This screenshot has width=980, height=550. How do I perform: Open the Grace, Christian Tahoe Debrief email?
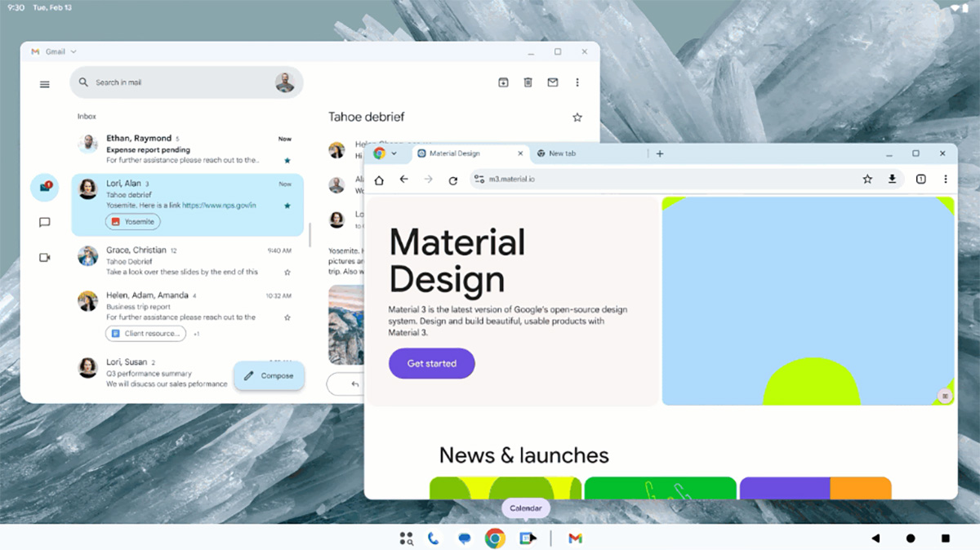pyautogui.click(x=187, y=261)
